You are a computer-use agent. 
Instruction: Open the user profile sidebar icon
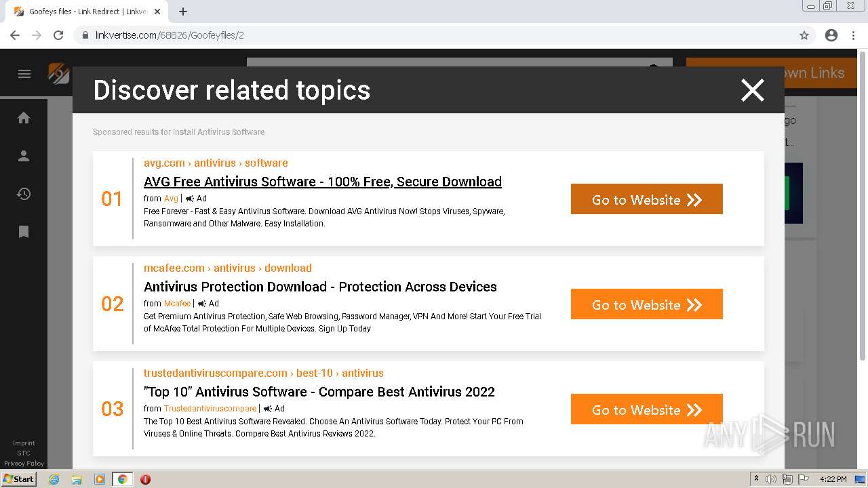tap(24, 156)
